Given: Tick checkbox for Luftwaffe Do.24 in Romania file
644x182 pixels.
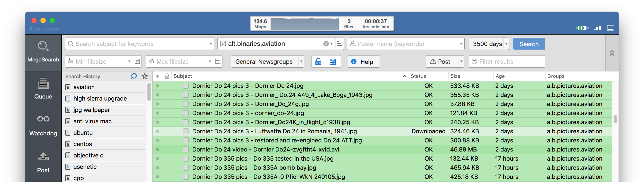Looking at the screenshot, I should (x=185, y=131).
